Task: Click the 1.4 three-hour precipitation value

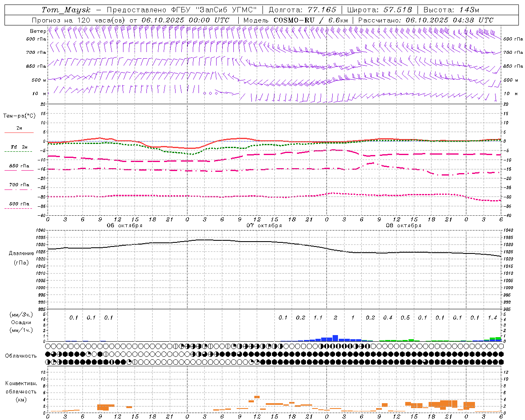Action: click(x=492, y=317)
